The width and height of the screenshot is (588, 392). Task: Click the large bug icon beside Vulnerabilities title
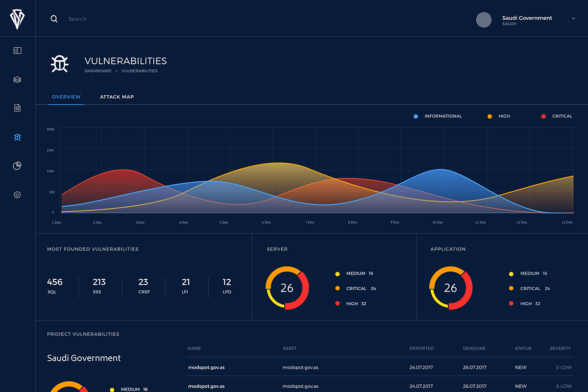60,64
